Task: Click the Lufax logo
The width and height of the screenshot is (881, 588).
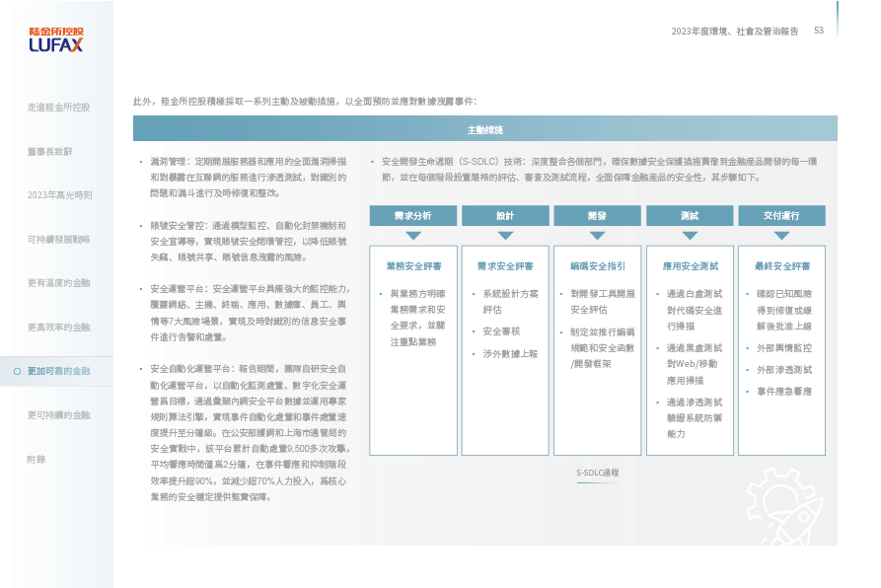Action: (x=55, y=39)
